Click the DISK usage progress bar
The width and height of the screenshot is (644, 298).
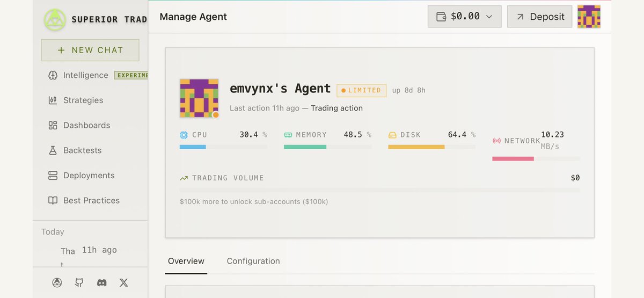click(431, 147)
